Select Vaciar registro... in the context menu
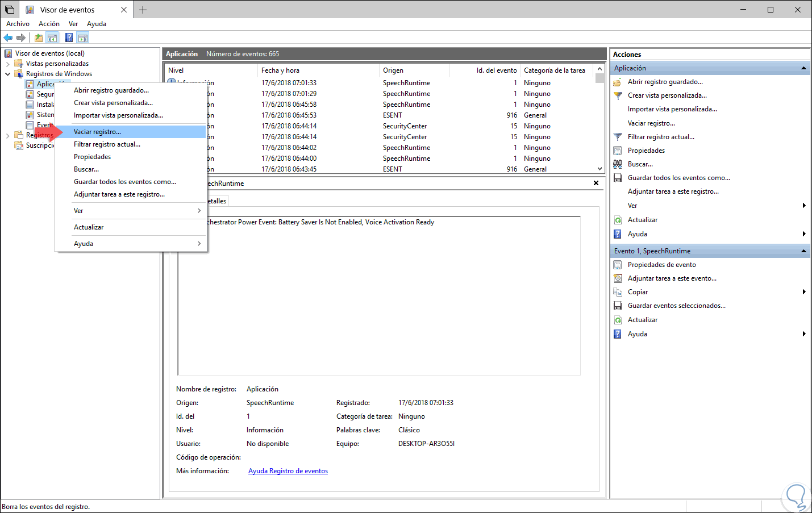 [x=97, y=132]
